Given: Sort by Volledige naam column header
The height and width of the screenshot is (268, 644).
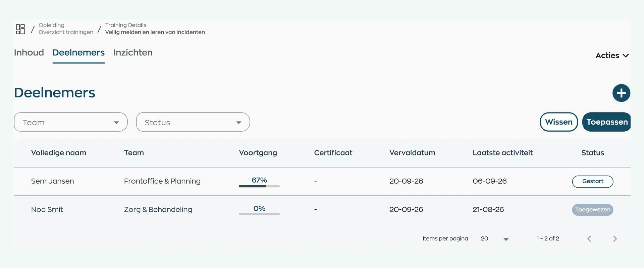Looking at the screenshot, I should (x=59, y=153).
